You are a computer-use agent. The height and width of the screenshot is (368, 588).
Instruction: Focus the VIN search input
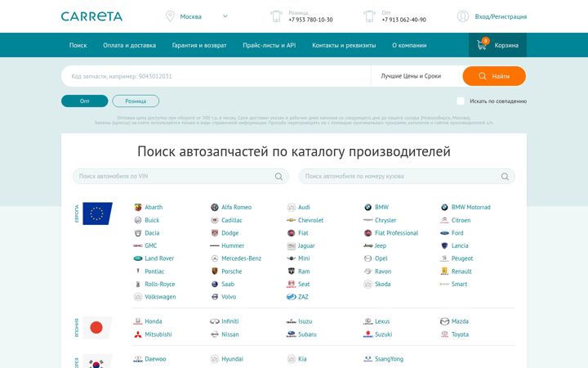click(x=180, y=176)
